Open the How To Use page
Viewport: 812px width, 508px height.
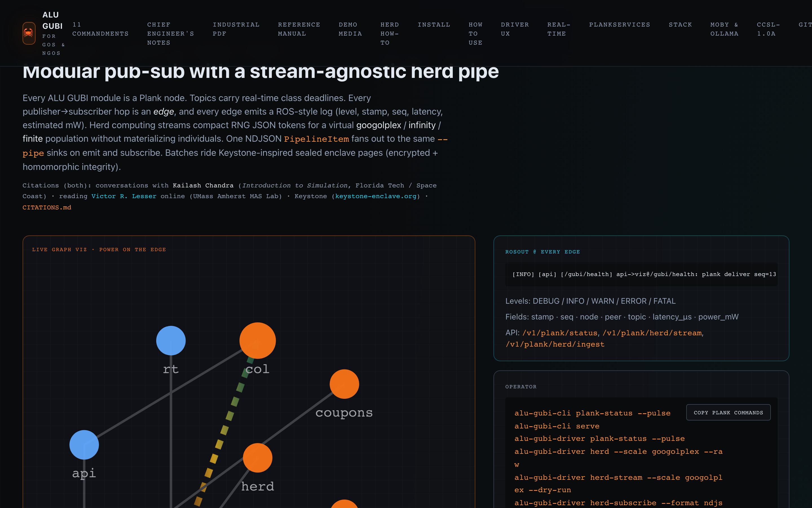point(475,34)
